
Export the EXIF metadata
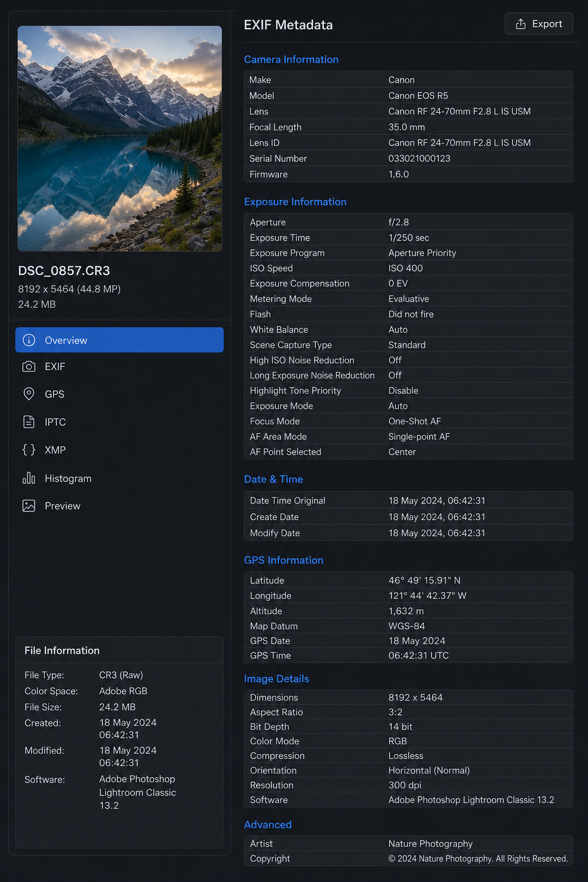[x=539, y=24]
